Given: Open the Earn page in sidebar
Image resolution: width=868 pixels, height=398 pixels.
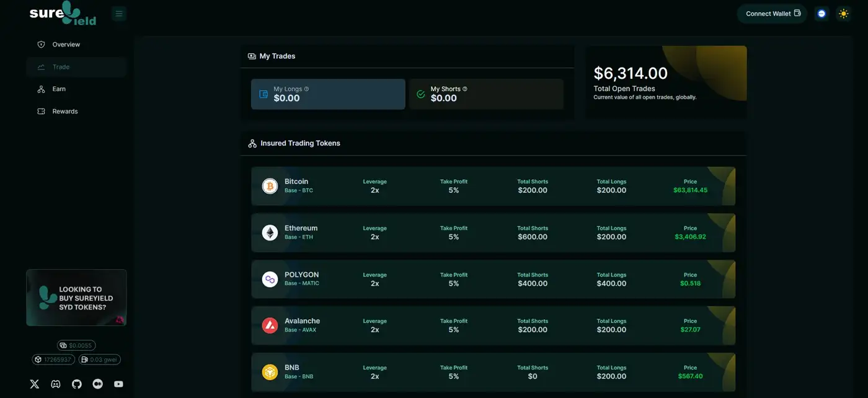Looking at the screenshot, I should pyautogui.click(x=59, y=89).
